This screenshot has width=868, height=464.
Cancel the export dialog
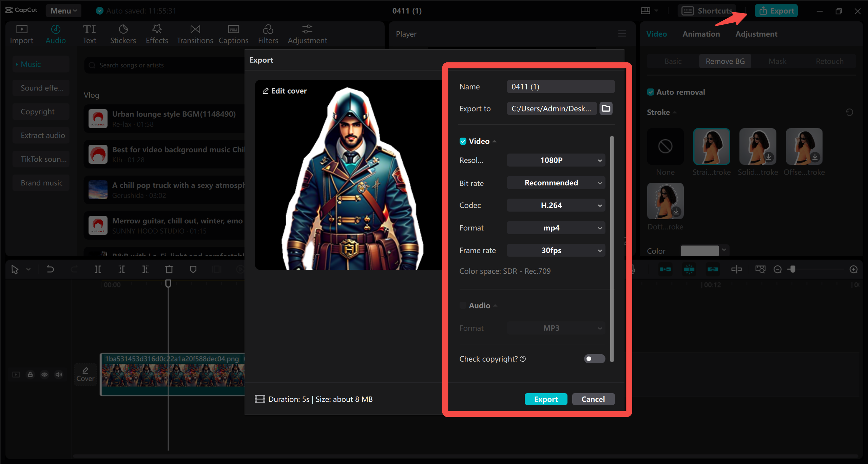coord(593,399)
